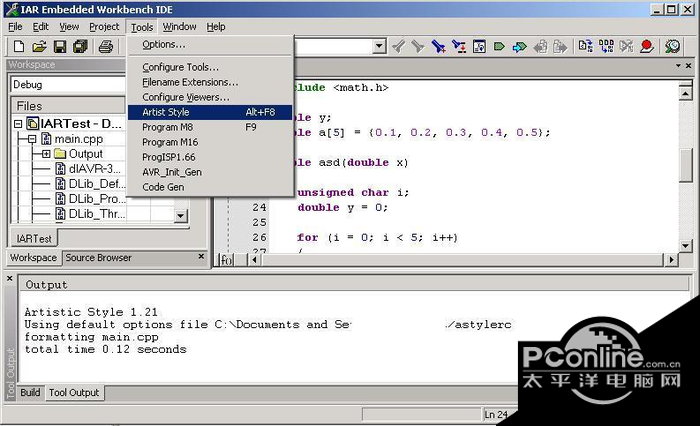Click the function list 'f()' button below the editor
The height and width of the screenshot is (426, 700).
coord(226,260)
